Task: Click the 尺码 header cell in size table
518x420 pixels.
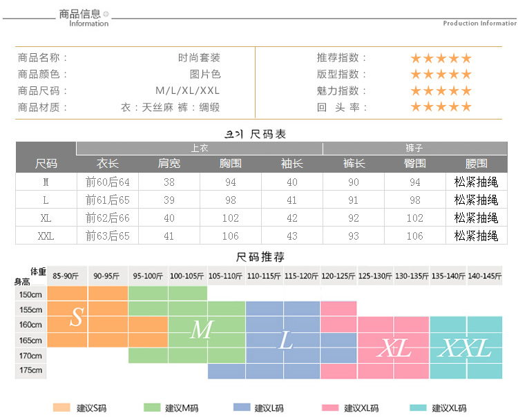Action: [46, 164]
